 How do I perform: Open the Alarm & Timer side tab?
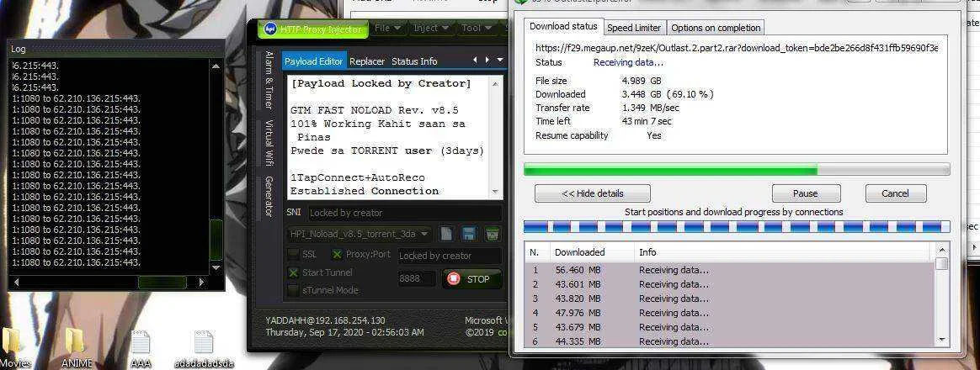coord(269,80)
